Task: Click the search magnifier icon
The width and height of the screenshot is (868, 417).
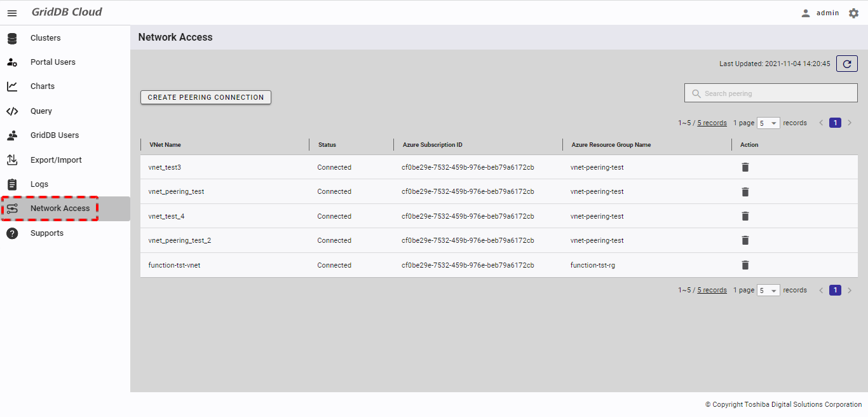Action: pos(696,93)
